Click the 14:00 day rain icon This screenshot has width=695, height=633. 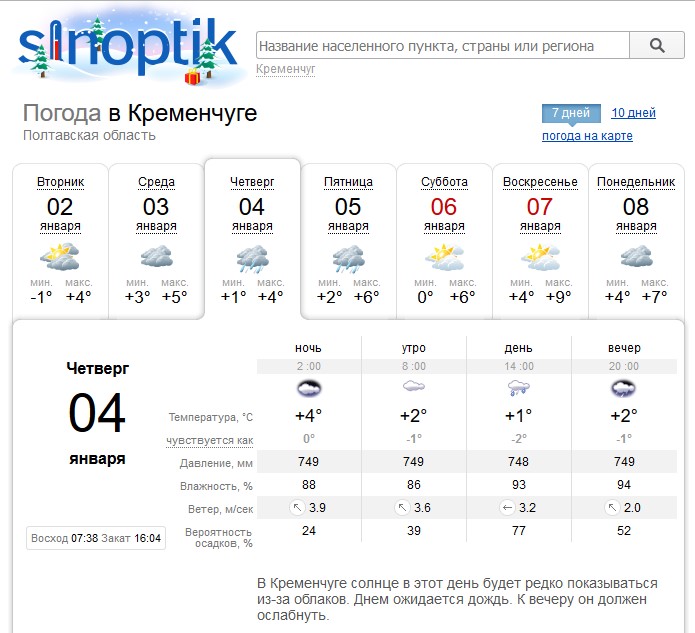point(518,388)
